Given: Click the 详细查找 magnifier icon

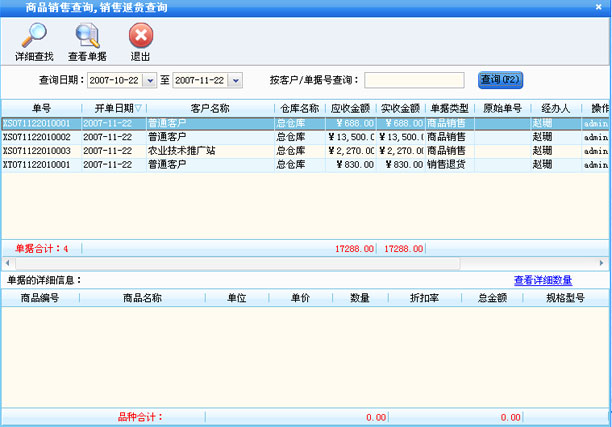Looking at the screenshot, I should coord(35,37).
